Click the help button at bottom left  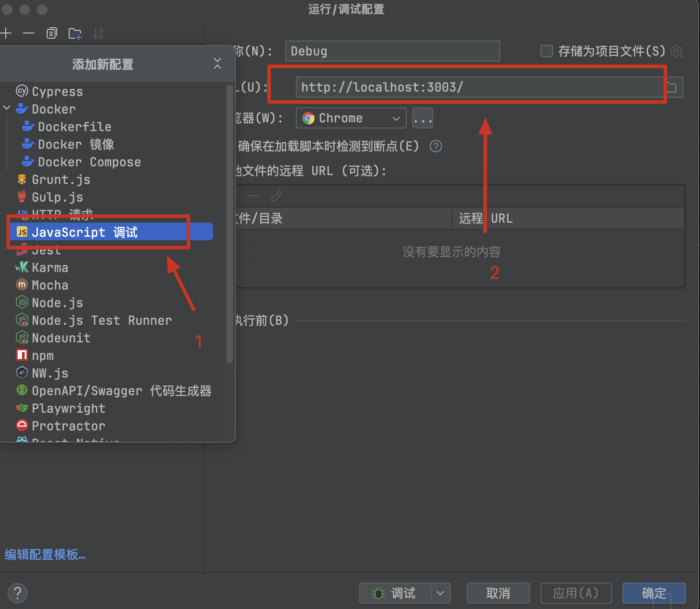(18, 593)
